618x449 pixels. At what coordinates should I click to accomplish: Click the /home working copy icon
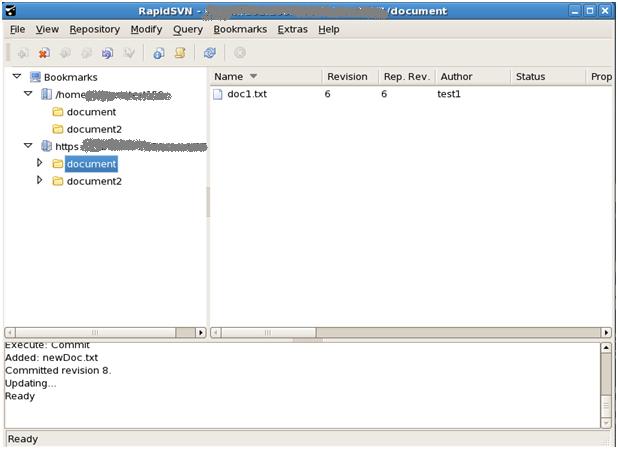[47, 94]
